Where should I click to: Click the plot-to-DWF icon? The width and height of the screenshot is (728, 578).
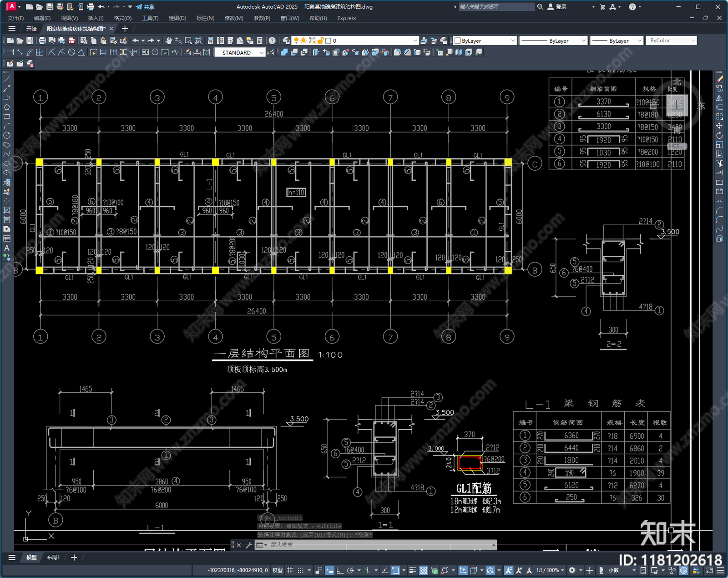pyautogui.click(x=71, y=41)
